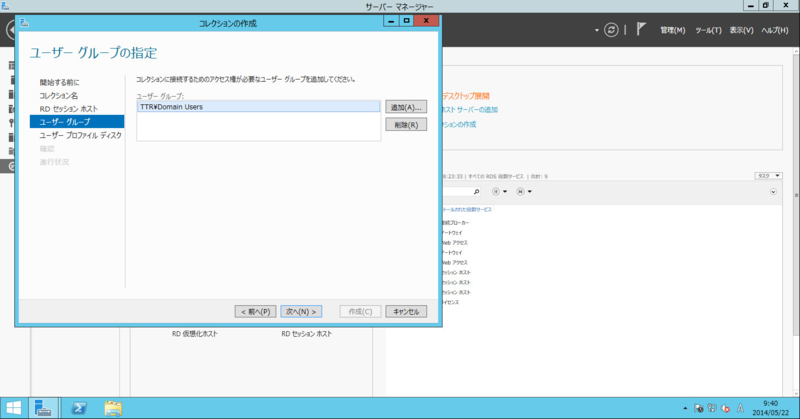
Task: Show hidden tray icons arrow
Action: pyautogui.click(x=685, y=408)
